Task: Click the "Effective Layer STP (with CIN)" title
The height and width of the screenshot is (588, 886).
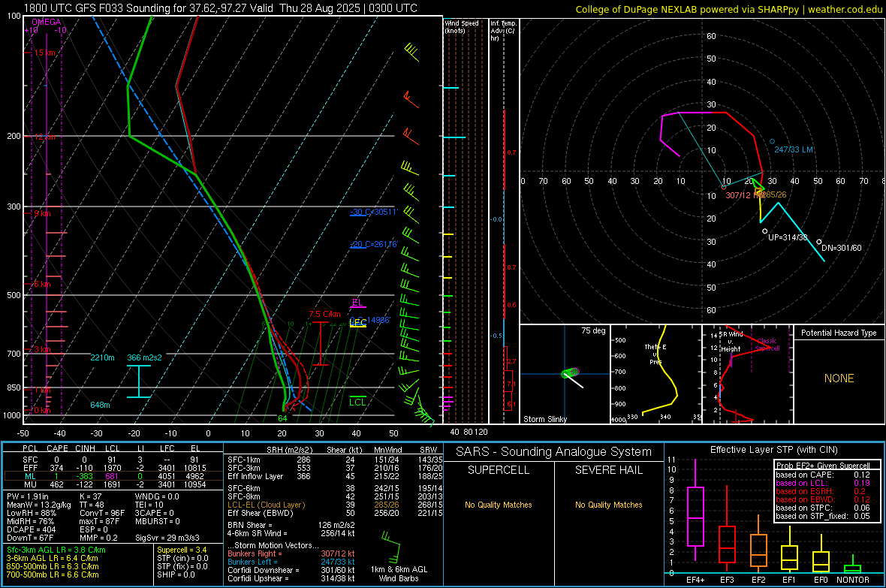Action: click(x=774, y=450)
